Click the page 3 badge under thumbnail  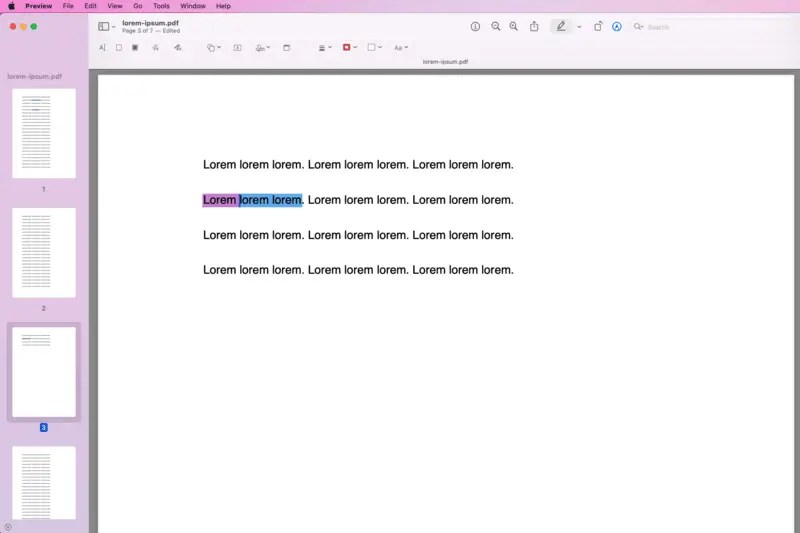tap(44, 427)
